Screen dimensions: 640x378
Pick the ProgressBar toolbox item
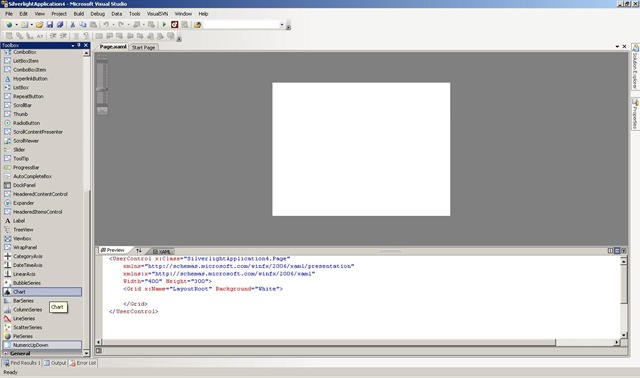tap(42, 167)
